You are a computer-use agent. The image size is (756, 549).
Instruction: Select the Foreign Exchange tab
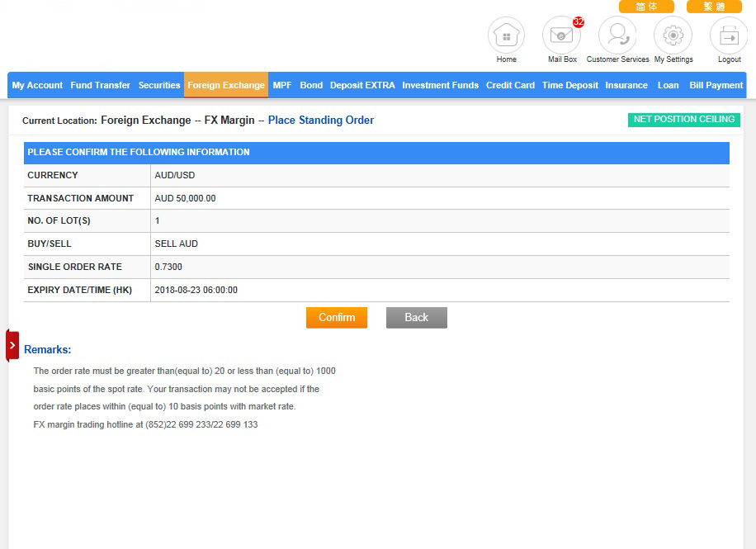pyautogui.click(x=226, y=85)
